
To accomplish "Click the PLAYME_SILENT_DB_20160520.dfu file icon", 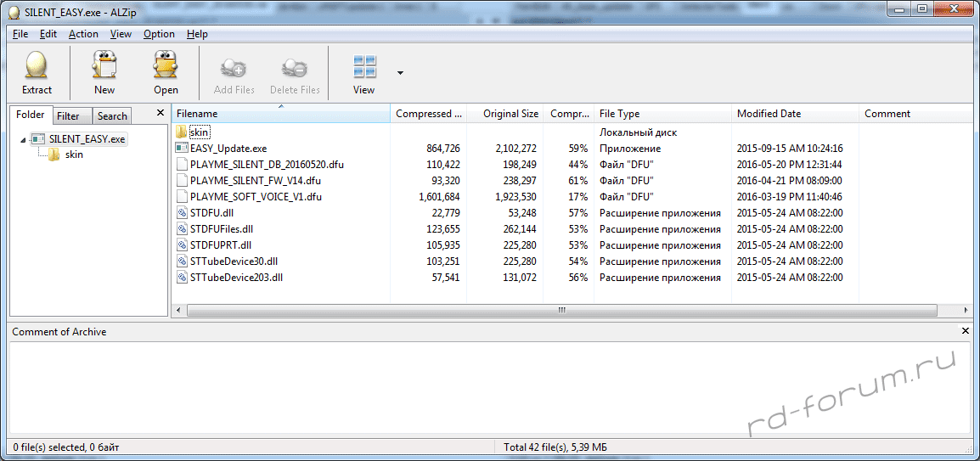I will [181, 165].
